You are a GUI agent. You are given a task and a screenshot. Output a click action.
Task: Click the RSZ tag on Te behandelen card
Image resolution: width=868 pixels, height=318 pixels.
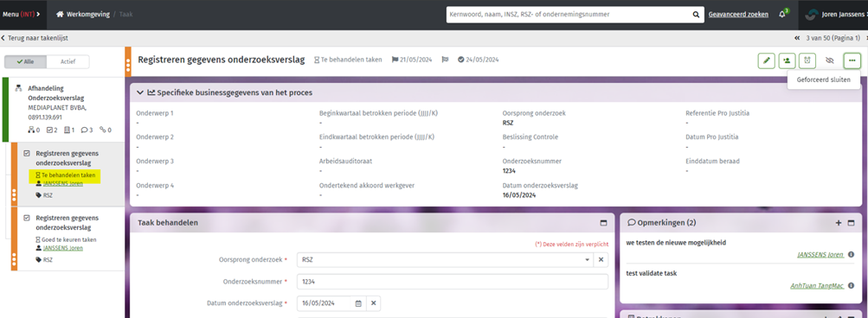pyautogui.click(x=44, y=195)
